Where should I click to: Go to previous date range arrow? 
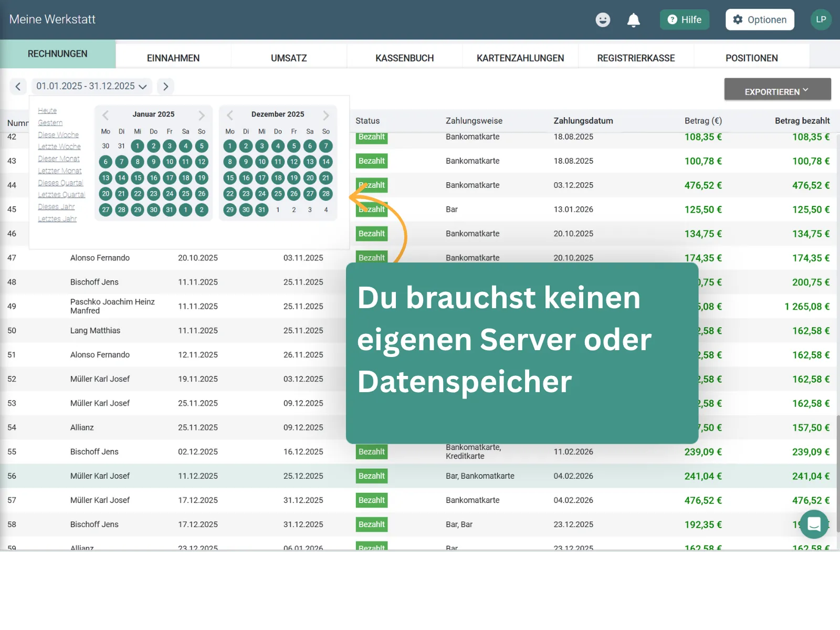point(18,86)
